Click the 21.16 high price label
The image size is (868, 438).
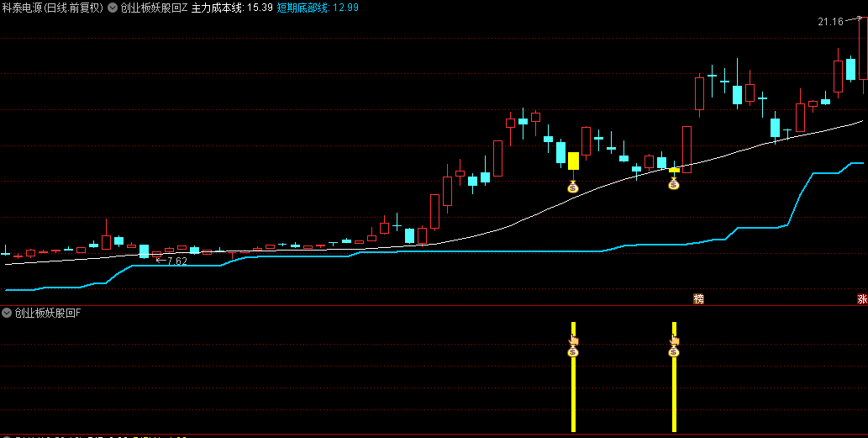pyautogui.click(x=830, y=22)
